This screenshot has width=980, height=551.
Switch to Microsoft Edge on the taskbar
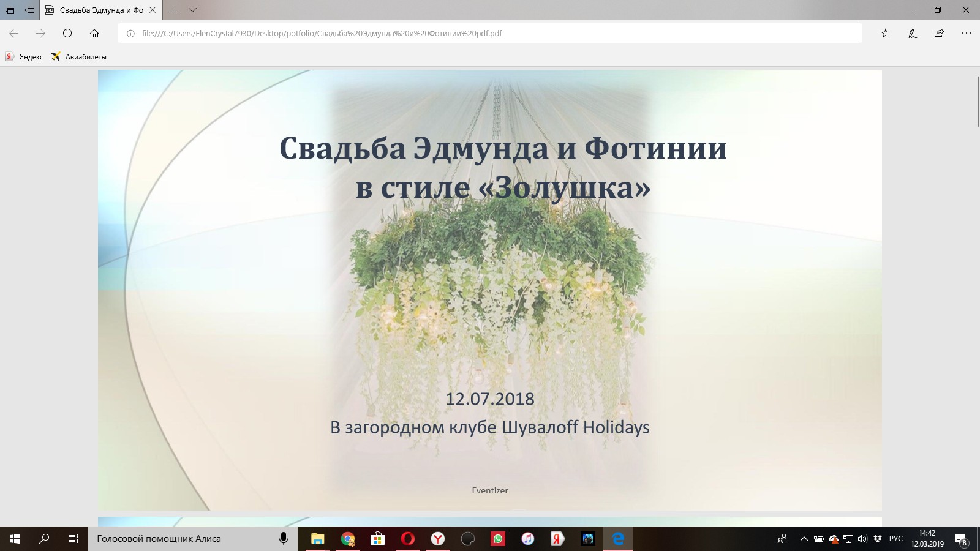(x=617, y=539)
